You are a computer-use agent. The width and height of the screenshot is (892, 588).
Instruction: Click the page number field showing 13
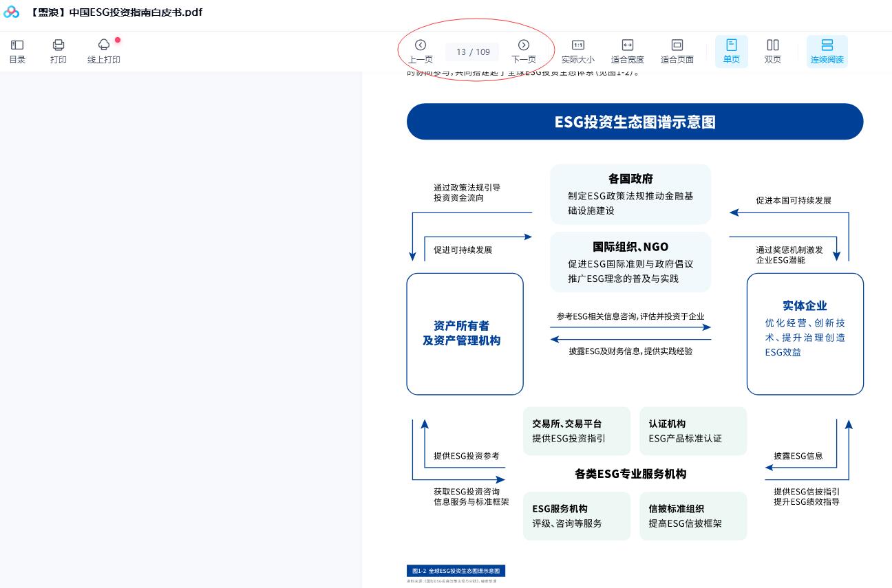coord(461,52)
